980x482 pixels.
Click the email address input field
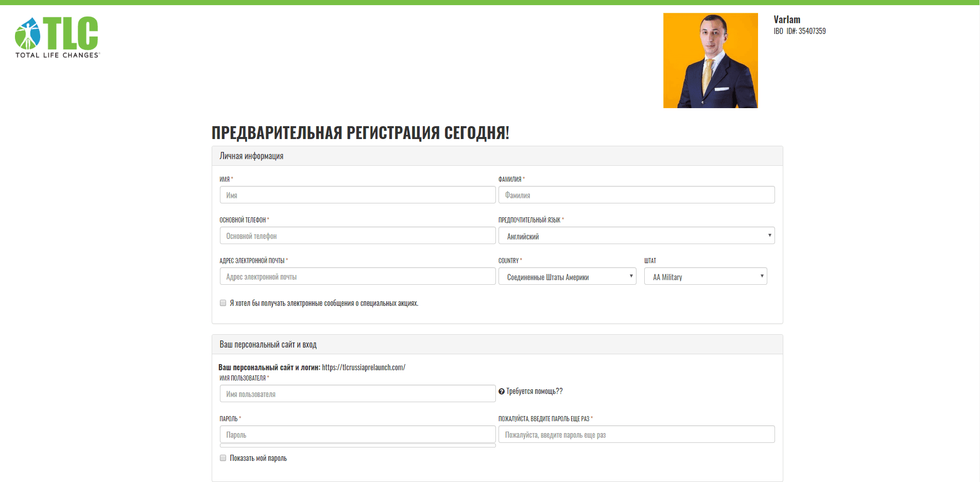coord(357,277)
